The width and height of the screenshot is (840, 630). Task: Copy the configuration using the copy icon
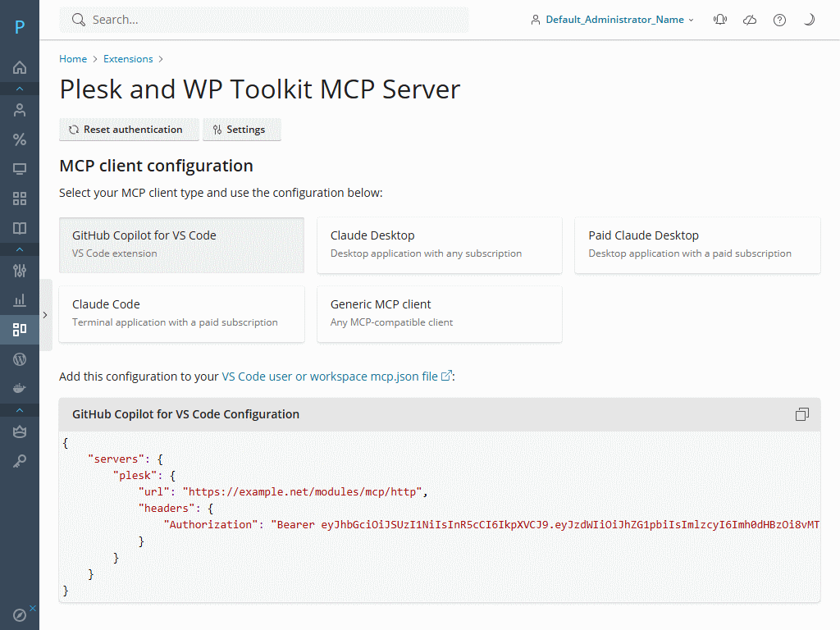801,414
